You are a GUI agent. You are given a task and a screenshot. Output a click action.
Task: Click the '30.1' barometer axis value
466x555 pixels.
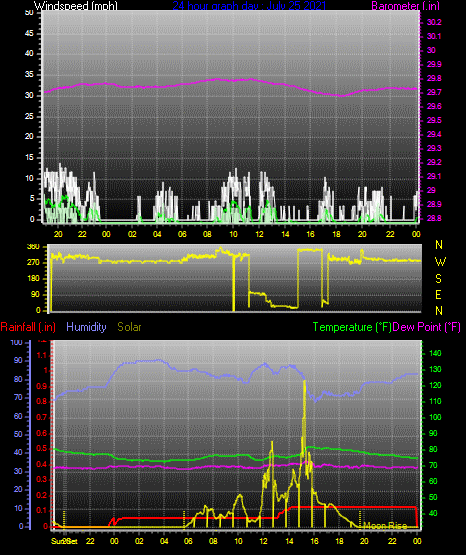[x=434, y=36]
